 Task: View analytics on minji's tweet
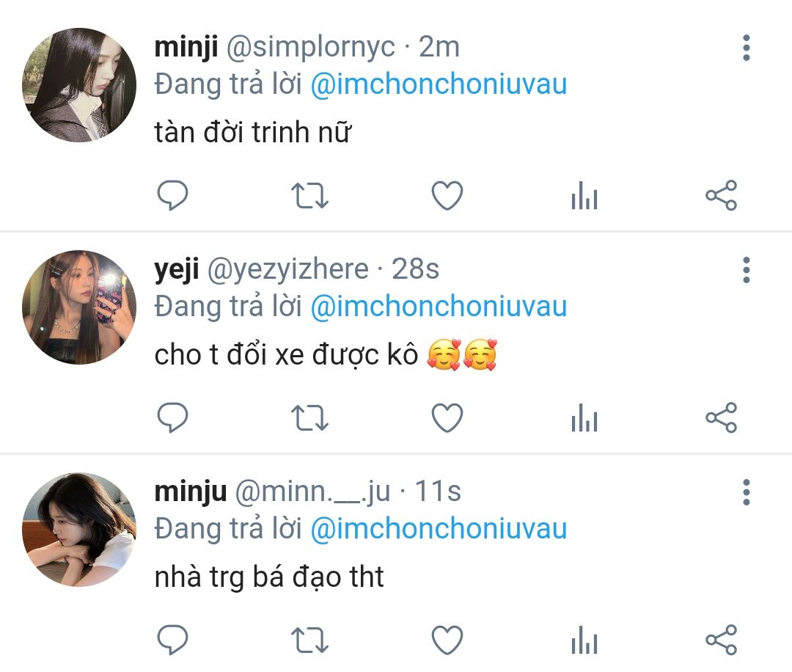coord(584,195)
